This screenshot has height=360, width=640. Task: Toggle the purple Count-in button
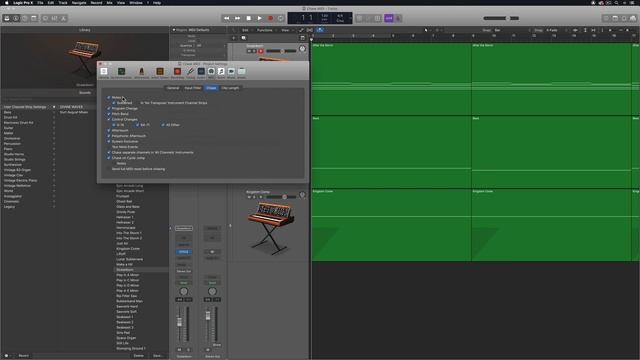(389, 18)
